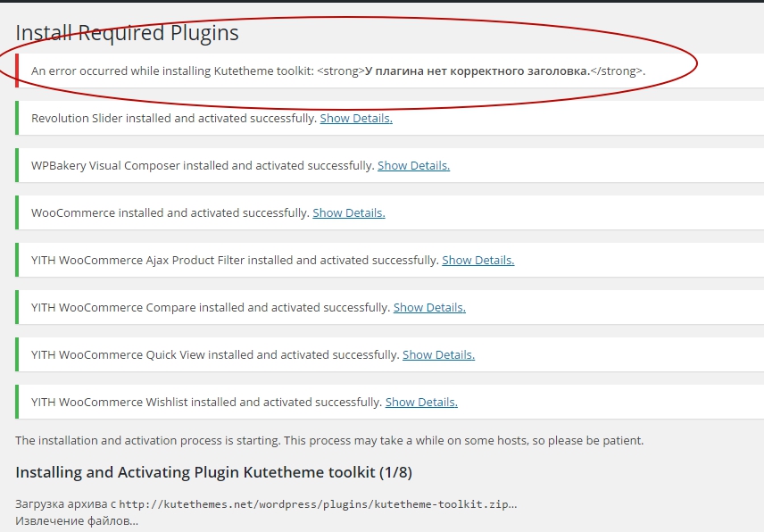Image resolution: width=764 pixels, height=532 pixels.
Task: Click the YITH Compare success message text
Action: tap(211, 307)
